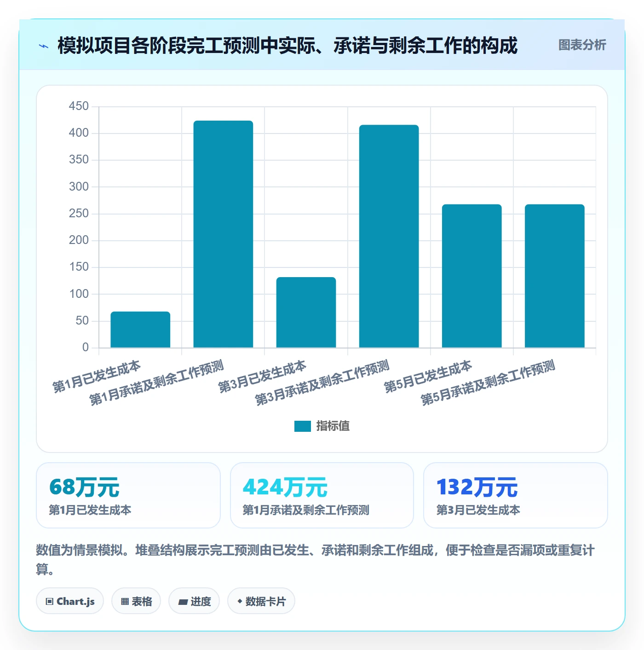This screenshot has height=650, width=644.
Task: Toggle the 指标值 legend color box
Action: pos(303,426)
